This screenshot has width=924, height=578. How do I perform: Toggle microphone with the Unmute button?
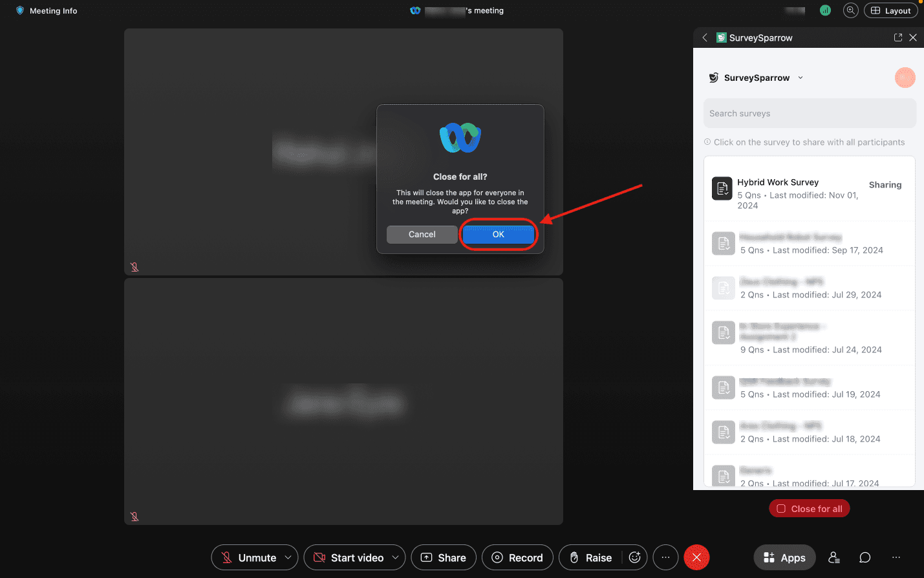tap(248, 557)
